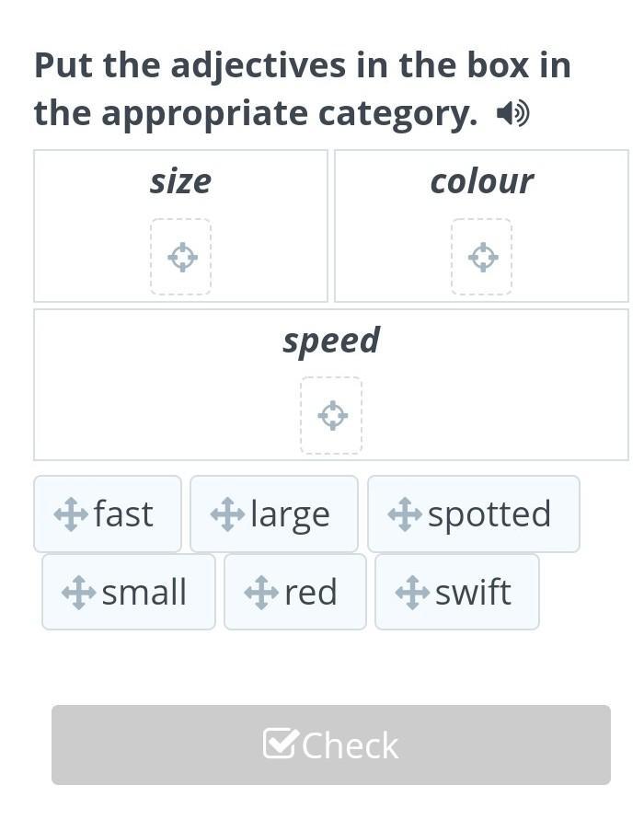Play the audio speaker icon beside instructions

[x=512, y=114]
